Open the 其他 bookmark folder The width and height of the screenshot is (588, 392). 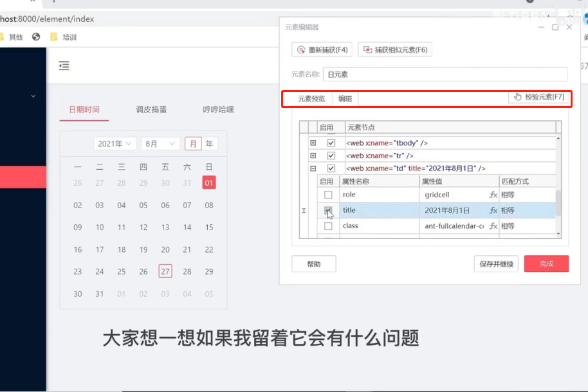[x=11, y=37]
